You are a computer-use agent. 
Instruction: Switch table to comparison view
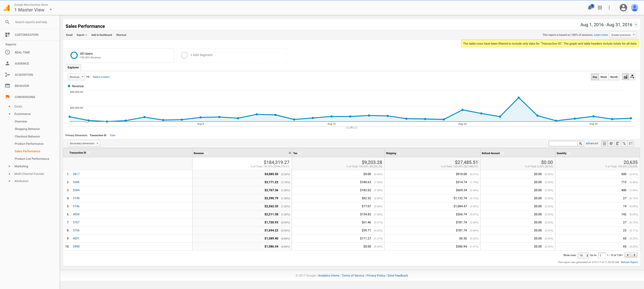[x=624, y=143]
